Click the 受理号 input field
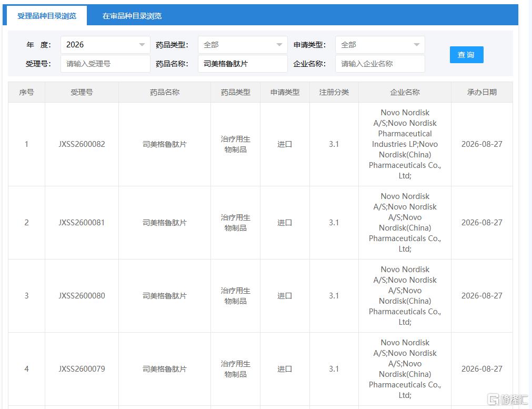The width and height of the screenshot is (532, 409). (x=105, y=64)
